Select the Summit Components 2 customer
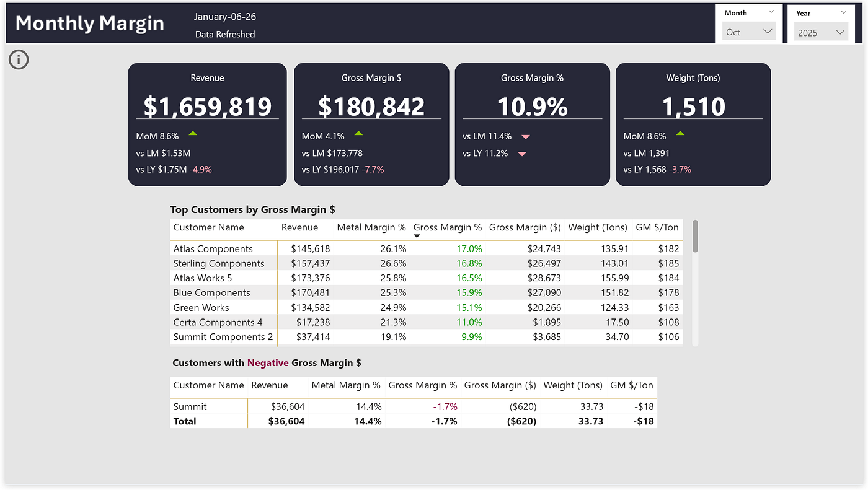Image resolution: width=868 pixels, height=490 pixels. coord(223,337)
